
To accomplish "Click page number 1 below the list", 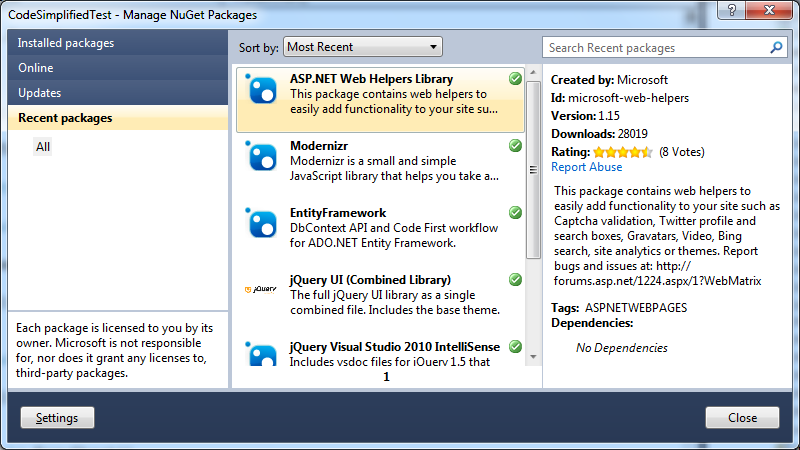I will coord(386,377).
